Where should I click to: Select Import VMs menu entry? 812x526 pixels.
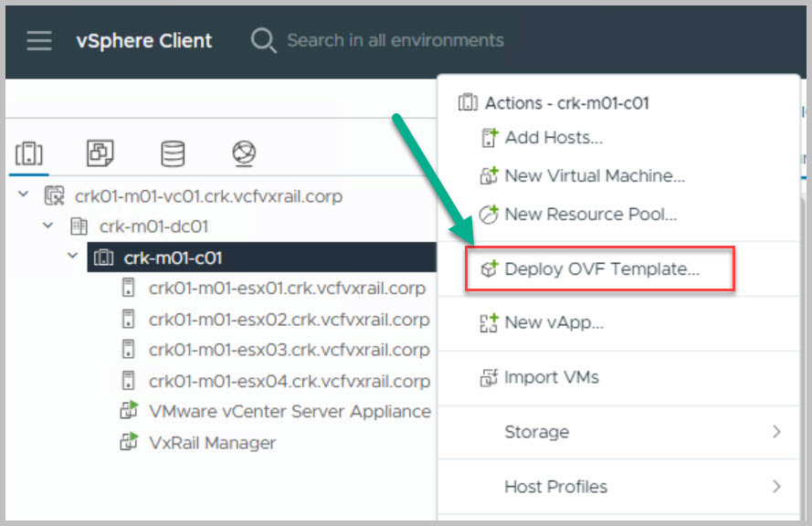551,377
